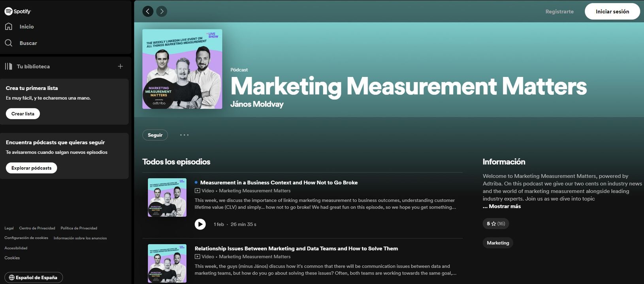Open Configuración de cookies link
This screenshot has height=284, width=644.
coord(26,238)
